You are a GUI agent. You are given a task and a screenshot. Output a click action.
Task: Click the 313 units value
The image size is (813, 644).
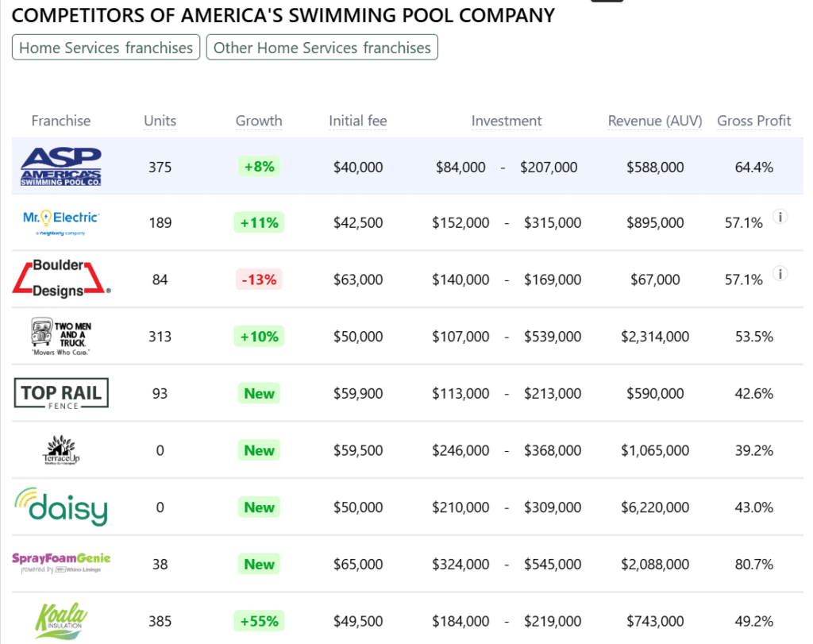tap(160, 337)
